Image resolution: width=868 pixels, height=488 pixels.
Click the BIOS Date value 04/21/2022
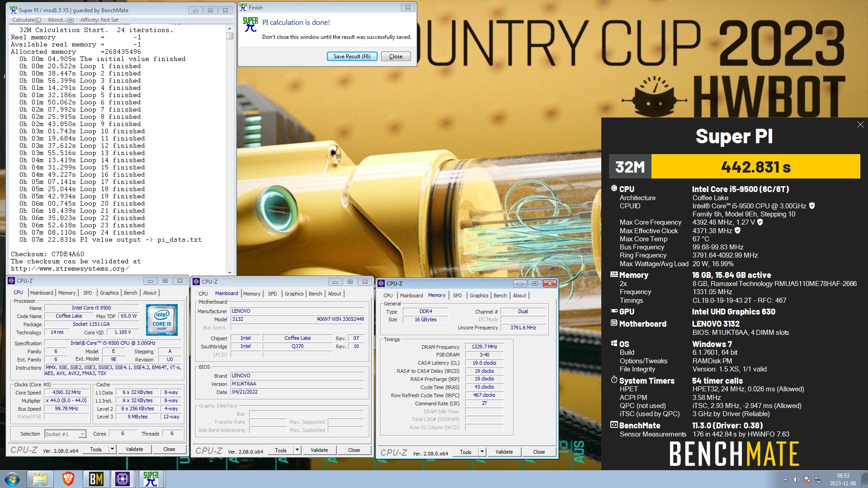(x=297, y=392)
